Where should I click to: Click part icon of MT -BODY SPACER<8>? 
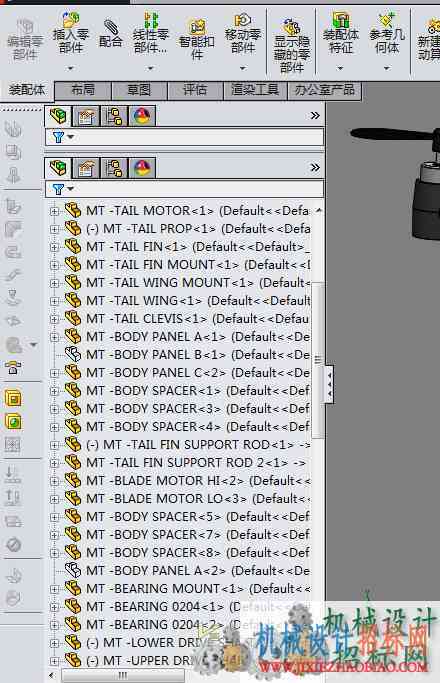pos(73,552)
